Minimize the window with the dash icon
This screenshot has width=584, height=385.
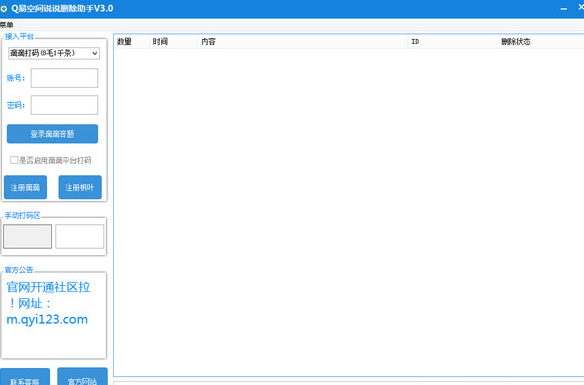point(564,9)
